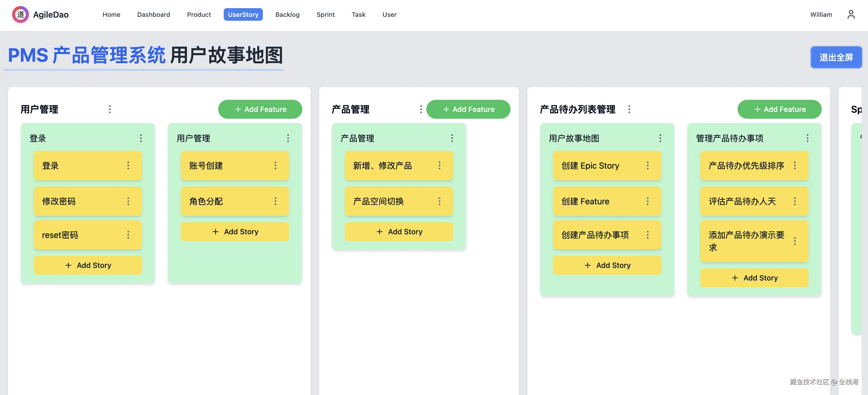Expand the options menu for reset密码 story
Viewport: 868px width, 395px height.
point(128,235)
